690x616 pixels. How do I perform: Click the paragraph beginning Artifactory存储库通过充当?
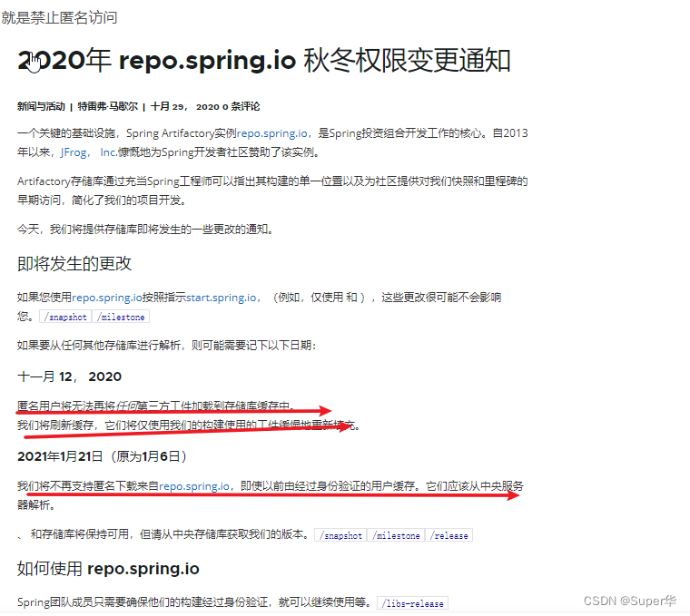[272, 191]
